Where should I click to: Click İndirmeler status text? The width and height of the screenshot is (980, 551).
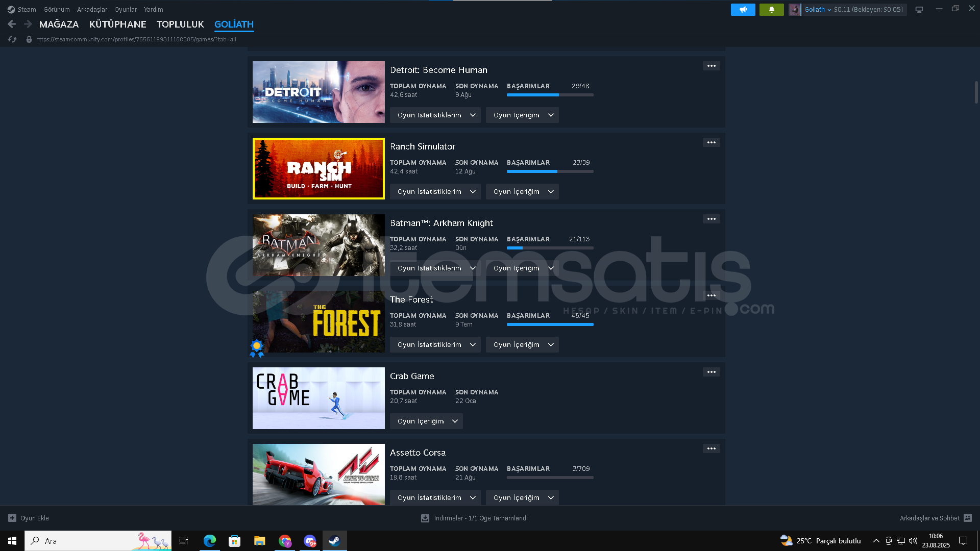click(x=481, y=518)
